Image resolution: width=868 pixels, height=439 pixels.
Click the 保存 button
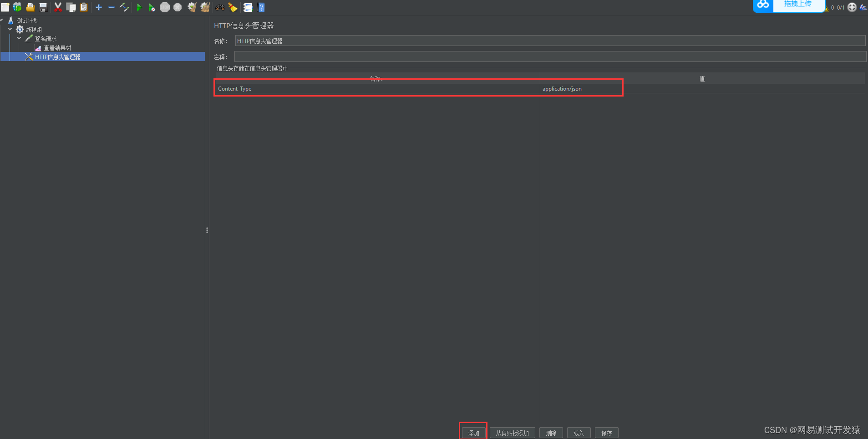[606, 433]
